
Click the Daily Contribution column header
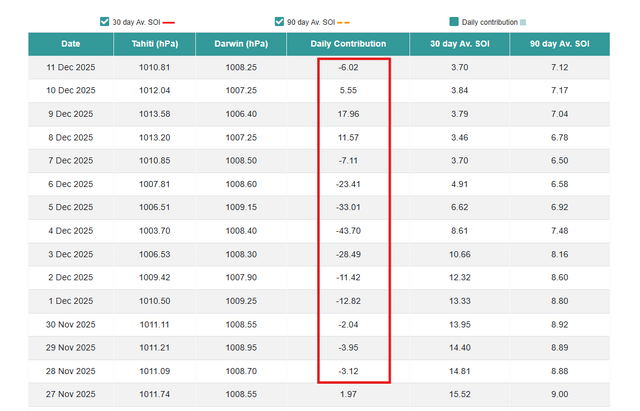pyautogui.click(x=348, y=44)
